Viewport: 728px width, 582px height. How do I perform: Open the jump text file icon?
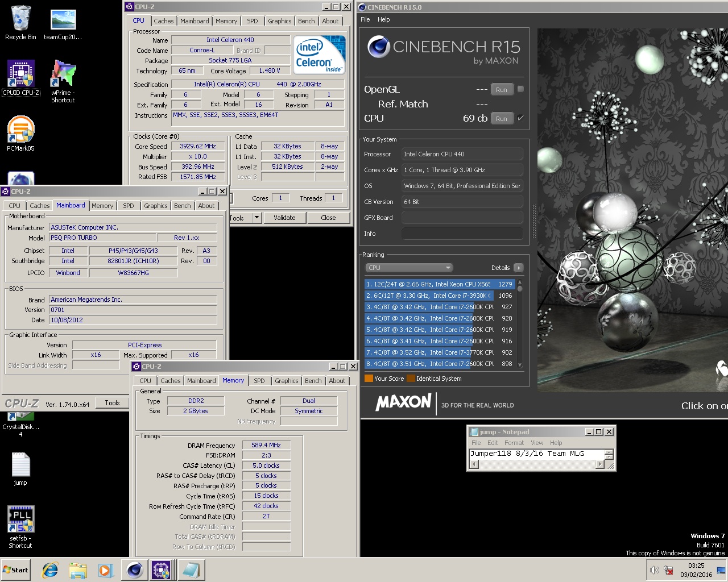(x=20, y=469)
